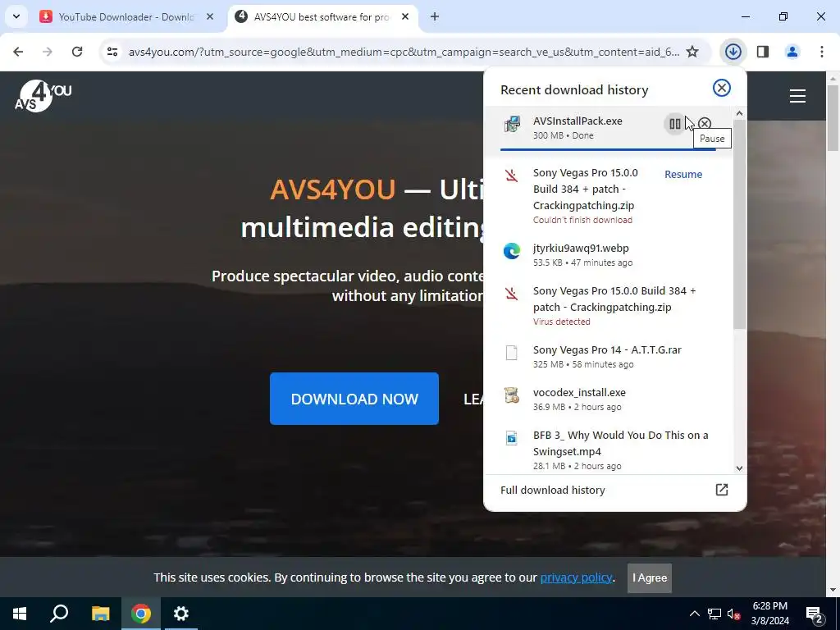Open the privacy policy link
Viewport: 840px width, 630px height.
click(x=576, y=577)
